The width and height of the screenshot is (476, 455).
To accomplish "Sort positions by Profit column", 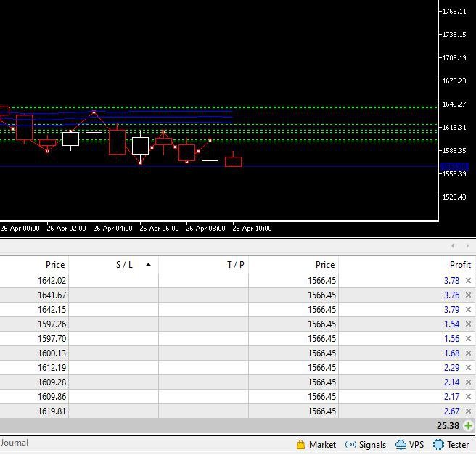I will pos(460,265).
